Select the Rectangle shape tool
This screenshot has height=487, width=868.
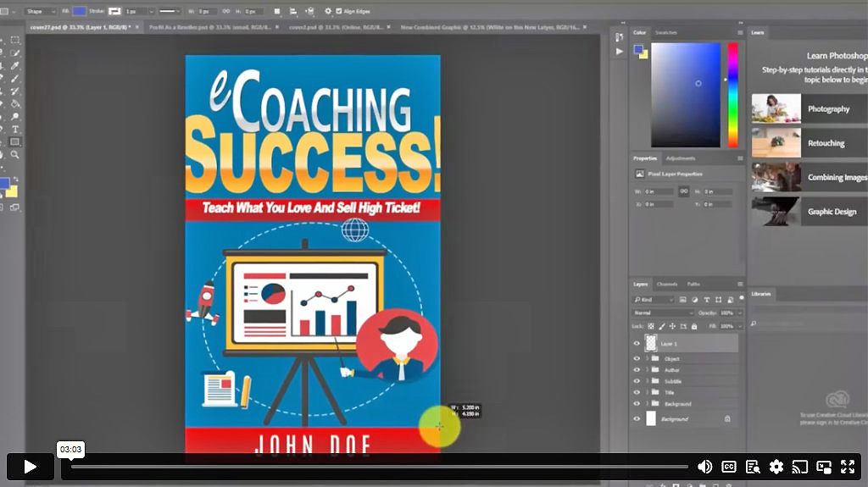(x=15, y=142)
